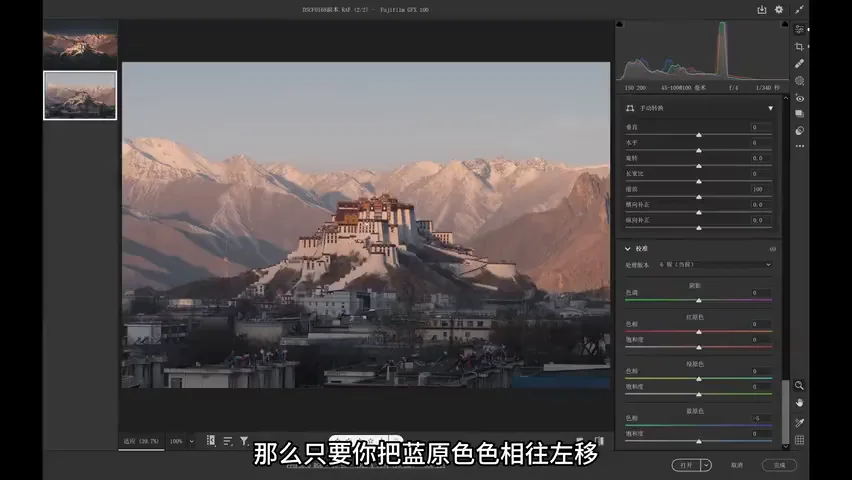Adjust the Blue Primary saturation slider

[699, 441]
